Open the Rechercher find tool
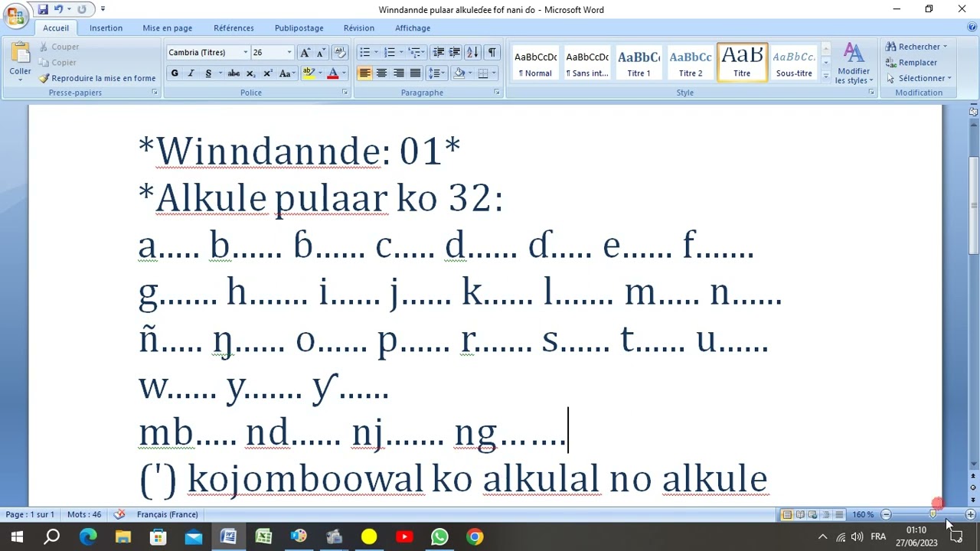The image size is (980, 551). click(916, 47)
